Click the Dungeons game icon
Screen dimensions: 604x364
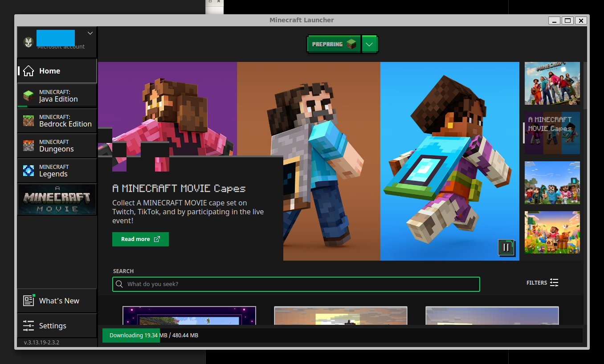29,146
